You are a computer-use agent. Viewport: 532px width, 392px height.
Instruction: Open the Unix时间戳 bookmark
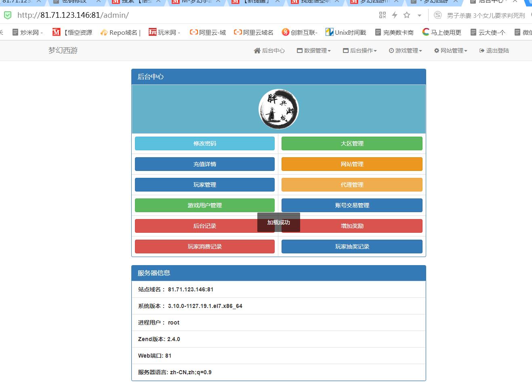pyautogui.click(x=346, y=32)
